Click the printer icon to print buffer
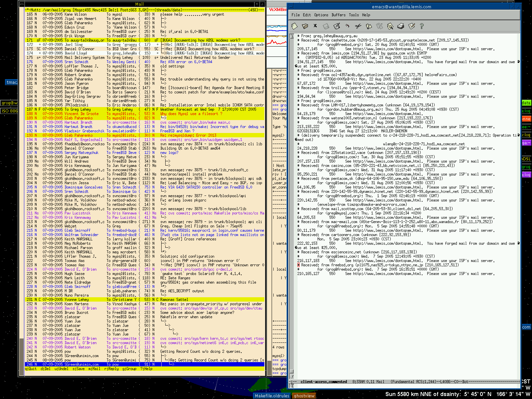 [401, 26]
